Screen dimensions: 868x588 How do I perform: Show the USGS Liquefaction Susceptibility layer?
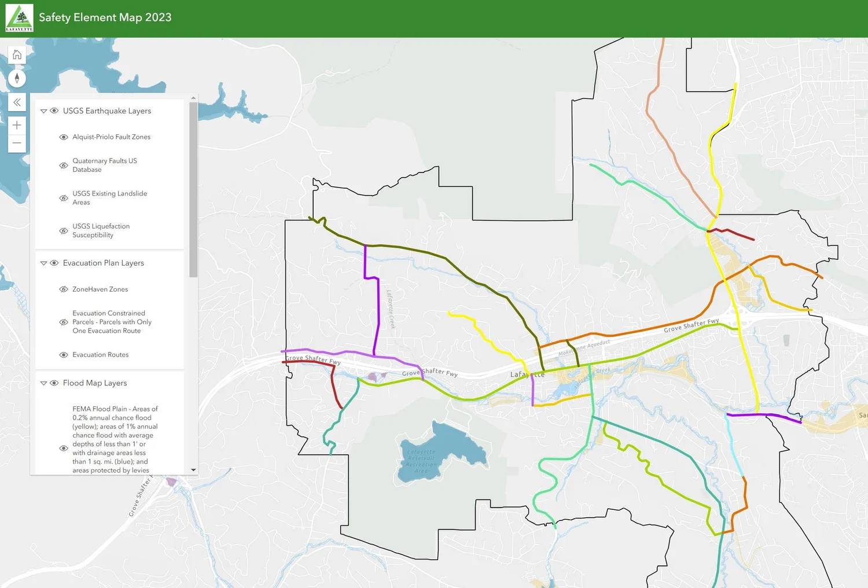point(64,230)
